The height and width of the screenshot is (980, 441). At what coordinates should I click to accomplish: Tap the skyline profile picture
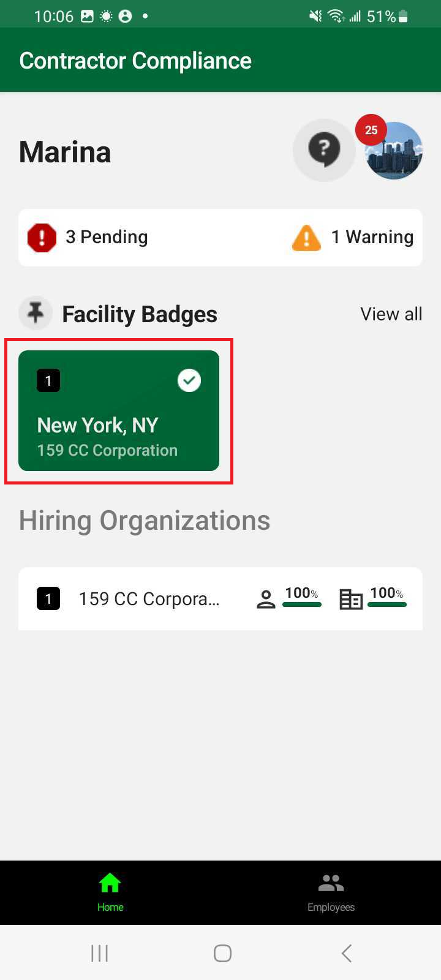click(x=396, y=153)
